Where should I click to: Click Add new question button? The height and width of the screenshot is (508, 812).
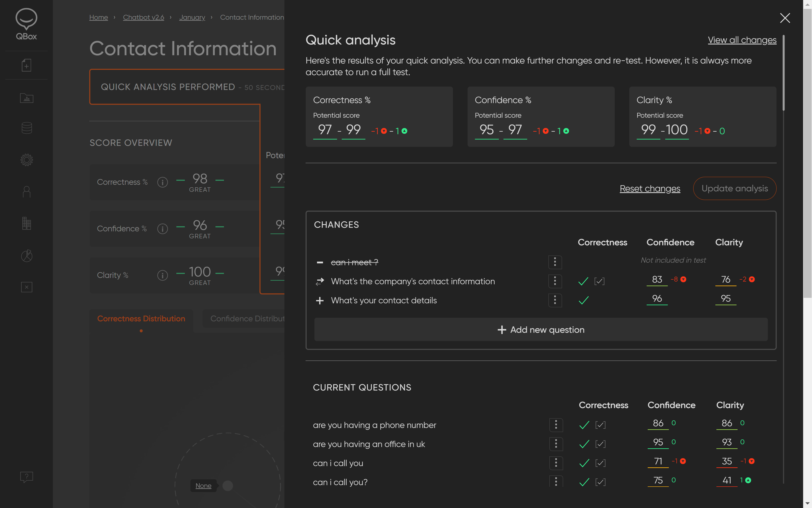(x=541, y=330)
